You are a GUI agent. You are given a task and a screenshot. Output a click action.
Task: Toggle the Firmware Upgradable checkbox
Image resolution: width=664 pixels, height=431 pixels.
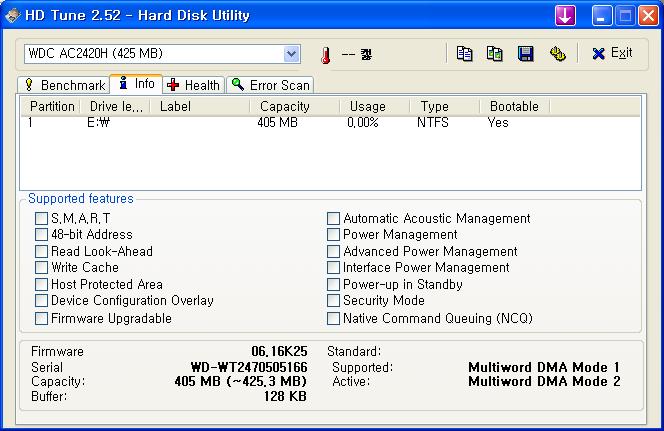(x=41, y=318)
